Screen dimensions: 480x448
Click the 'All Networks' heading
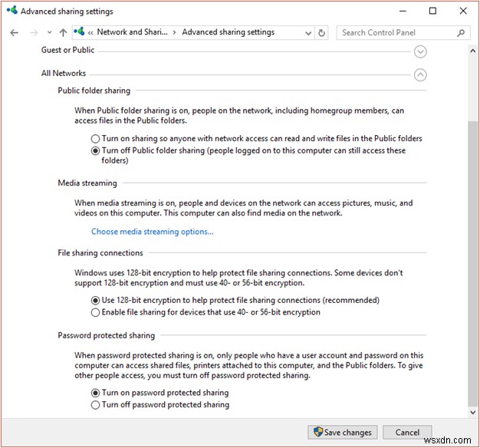[64, 73]
